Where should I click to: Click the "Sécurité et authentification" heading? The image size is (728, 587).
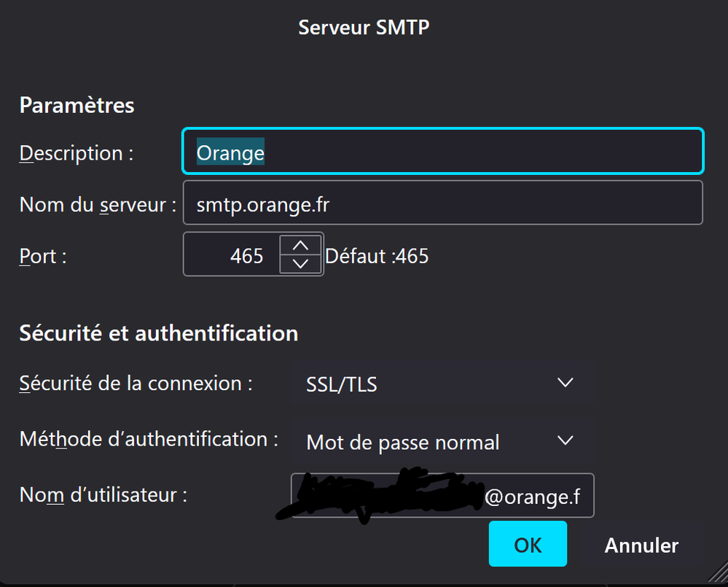159,333
